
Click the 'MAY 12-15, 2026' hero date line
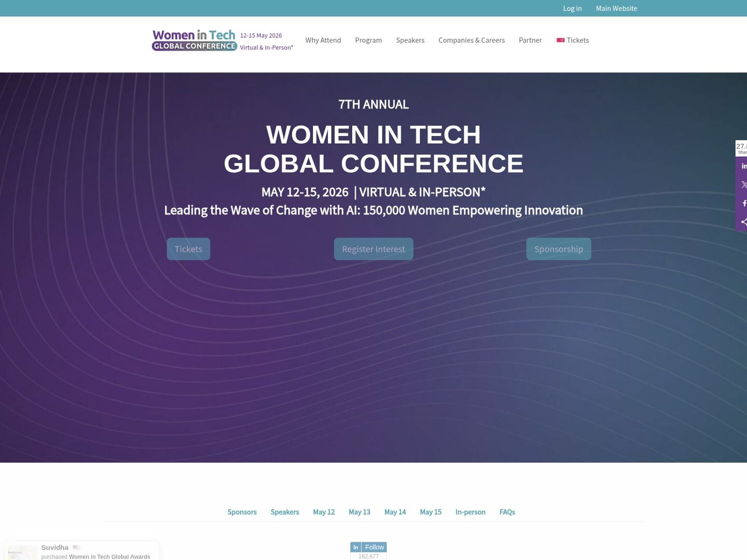coord(305,192)
